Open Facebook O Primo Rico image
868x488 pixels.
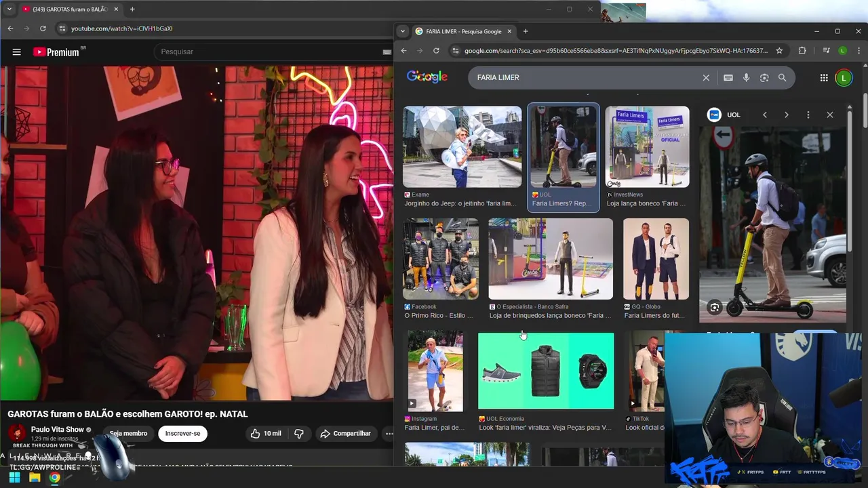click(x=441, y=259)
